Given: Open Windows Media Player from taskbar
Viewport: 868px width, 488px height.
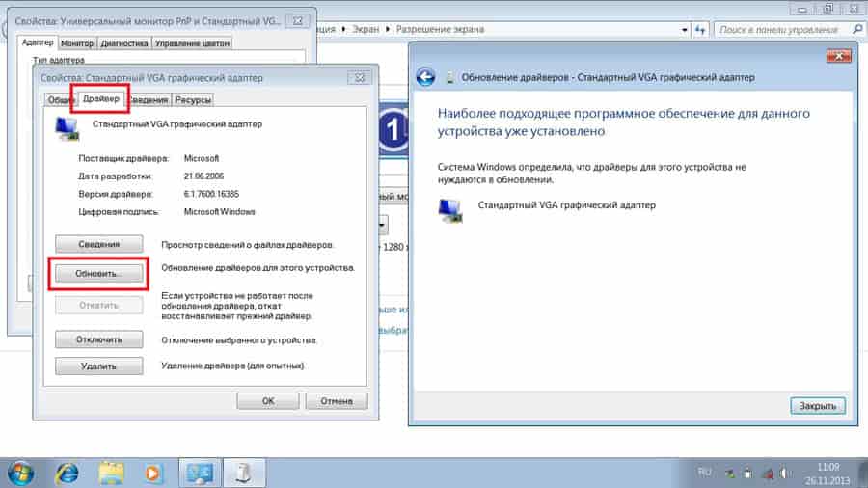Looking at the screenshot, I should coord(151,473).
